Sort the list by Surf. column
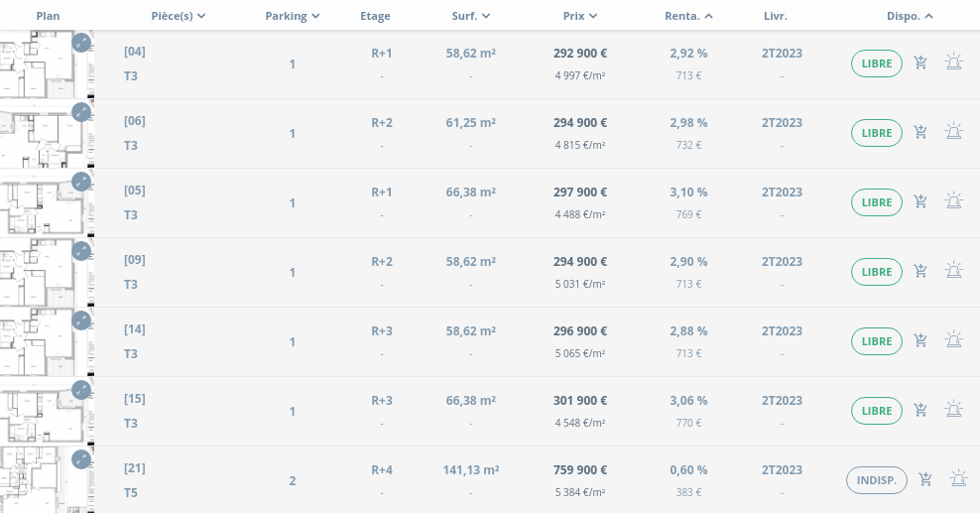This screenshot has width=980, height=513. [470, 16]
